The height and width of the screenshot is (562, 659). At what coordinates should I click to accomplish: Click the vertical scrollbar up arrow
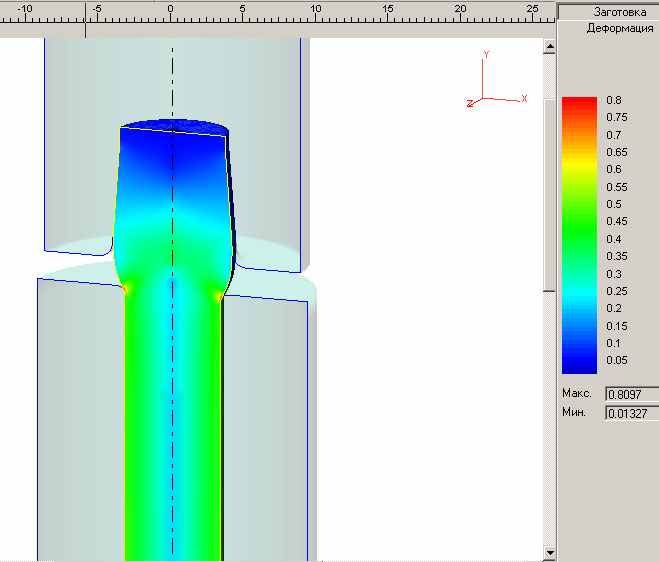[549, 46]
